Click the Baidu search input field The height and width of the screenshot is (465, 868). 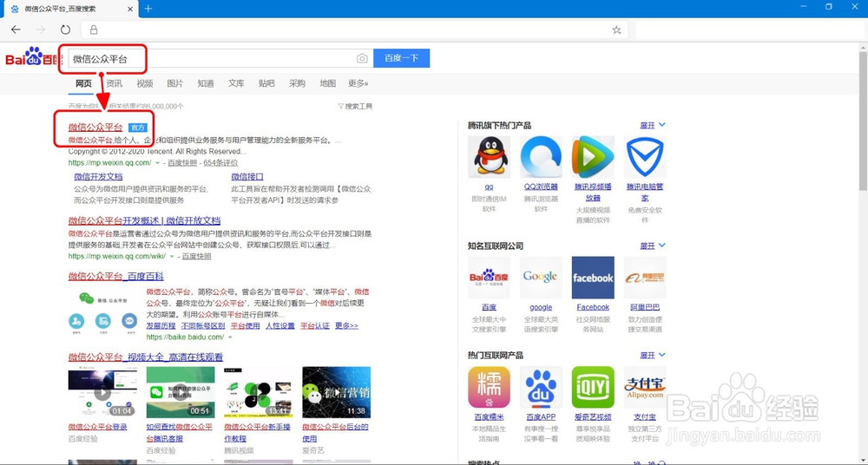[219, 58]
